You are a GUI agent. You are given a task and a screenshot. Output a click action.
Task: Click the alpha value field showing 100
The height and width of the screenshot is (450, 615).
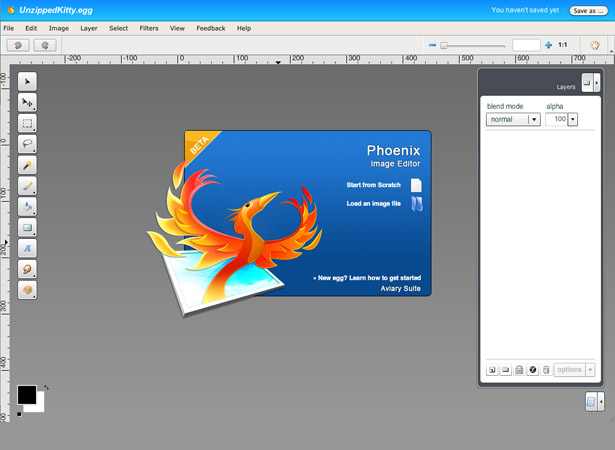point(557,119)
